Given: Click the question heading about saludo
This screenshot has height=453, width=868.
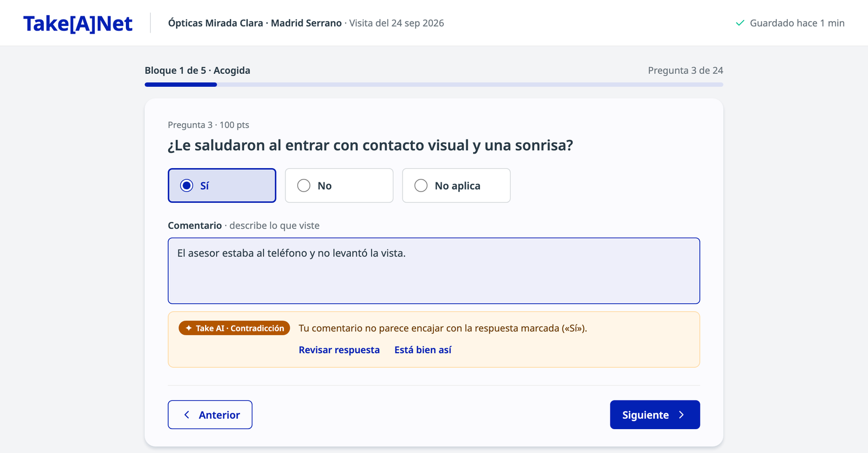Looking at the screenshot, I should point(371,145).
